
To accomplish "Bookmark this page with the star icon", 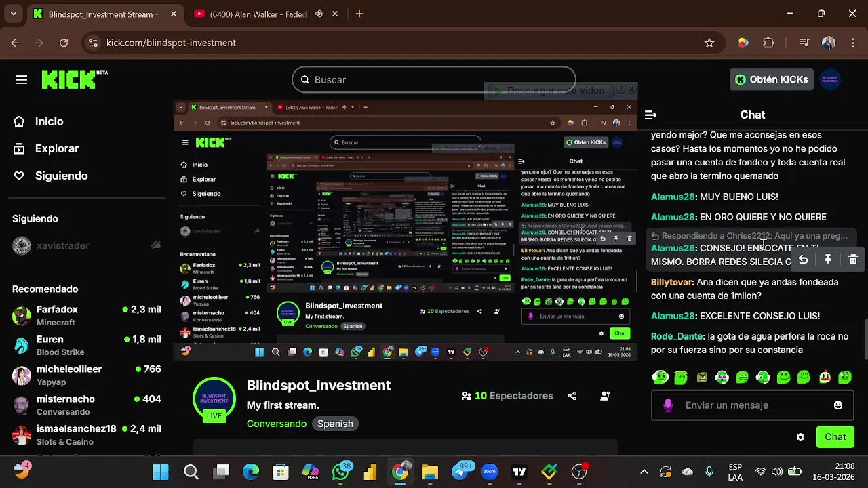I will click(x=709, y=43).
